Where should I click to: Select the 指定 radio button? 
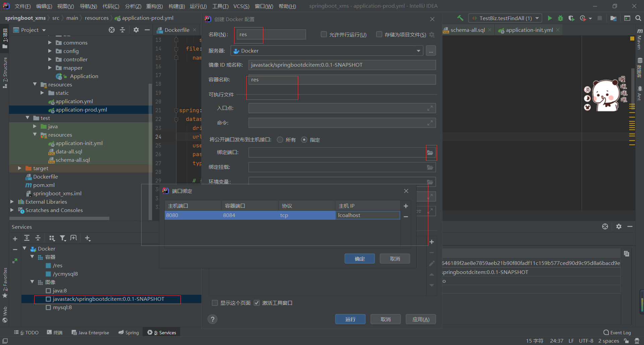(x=304, y=140)
